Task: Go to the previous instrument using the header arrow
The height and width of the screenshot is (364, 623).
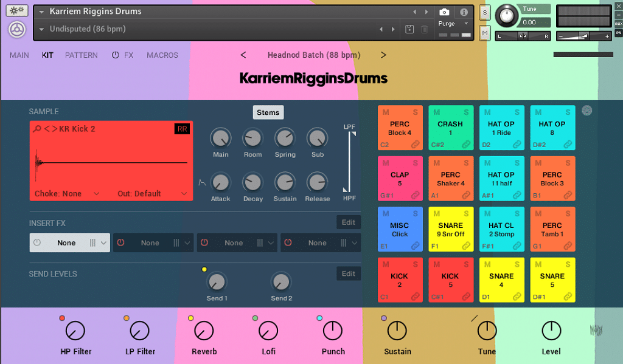Action: click(x=414, y=12)
